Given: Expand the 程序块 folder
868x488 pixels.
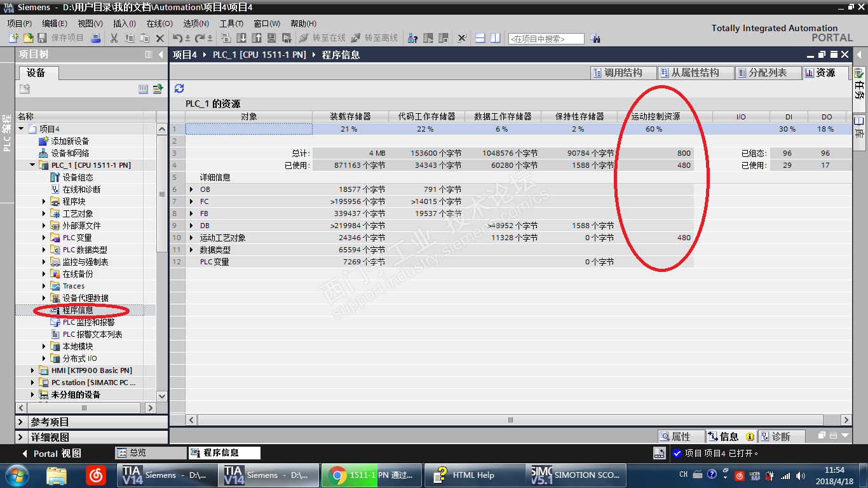Looking at the screenshot, I should (44, 201).
